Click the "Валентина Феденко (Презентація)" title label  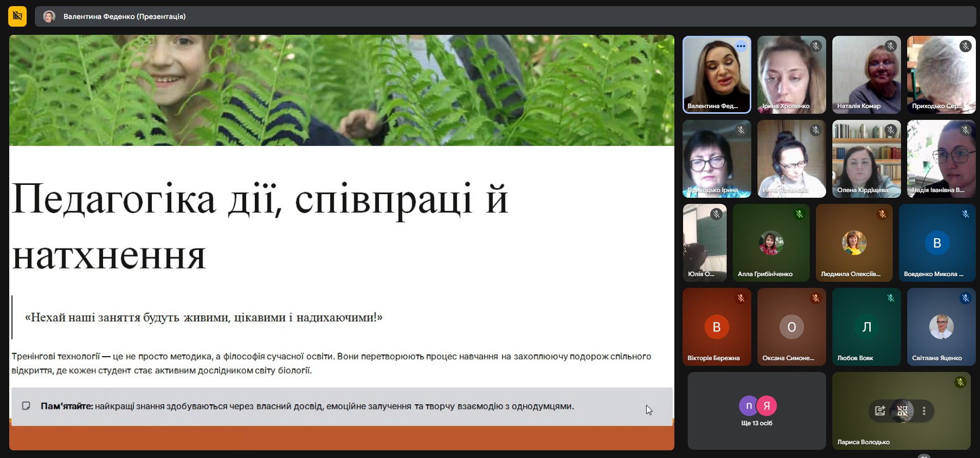[125, 16]
